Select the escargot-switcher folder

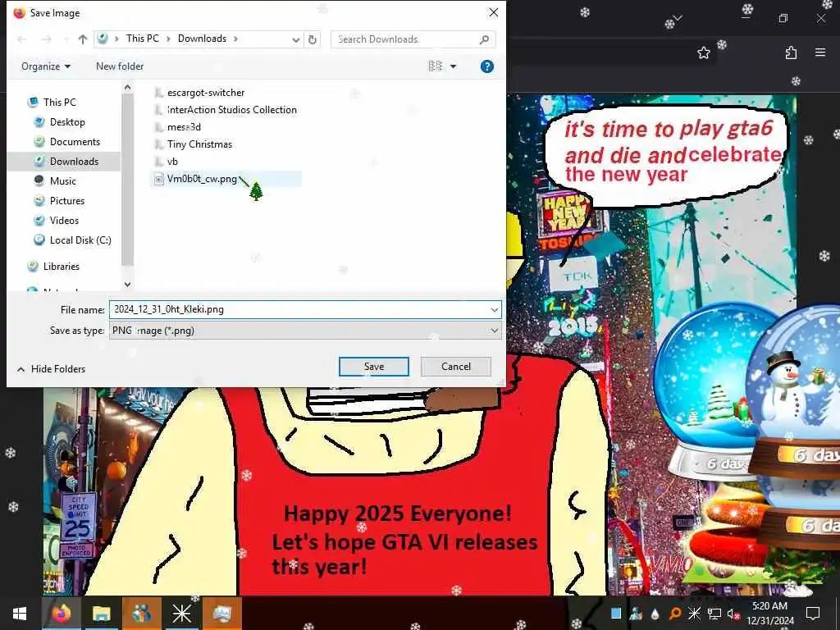[206, 93]
